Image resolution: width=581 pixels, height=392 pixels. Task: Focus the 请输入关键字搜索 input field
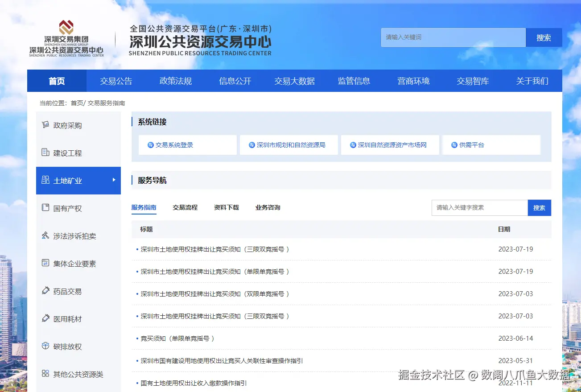point(480,207)
